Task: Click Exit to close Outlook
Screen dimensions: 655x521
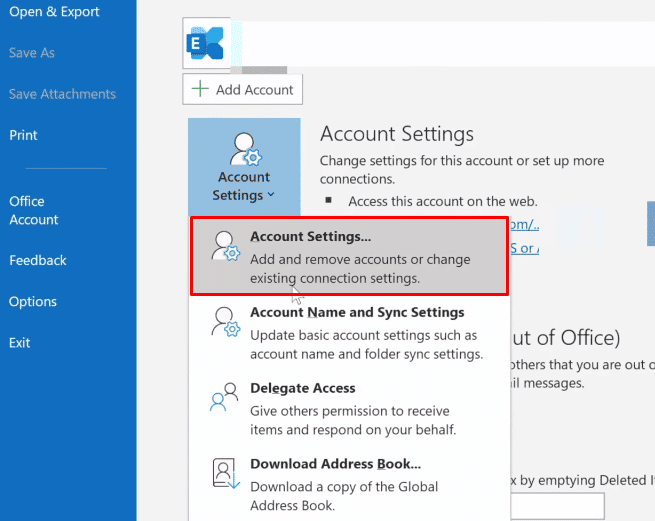Action: (20, 343)
